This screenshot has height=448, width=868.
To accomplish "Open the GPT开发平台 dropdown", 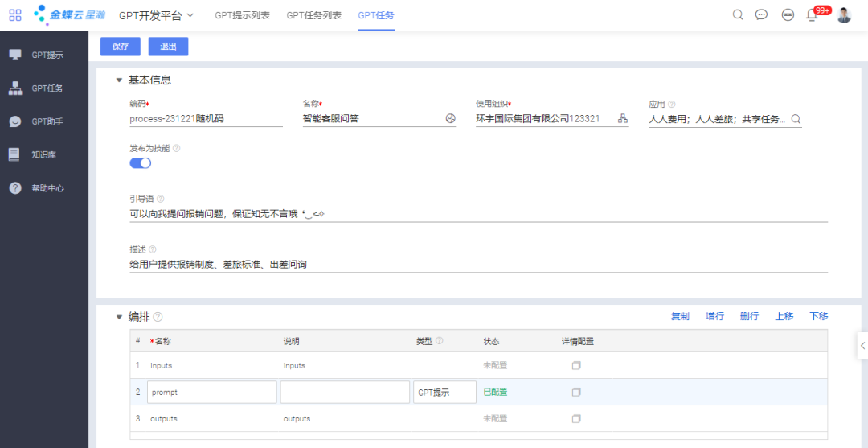I will pyautogui.click(x=156, y=15).
